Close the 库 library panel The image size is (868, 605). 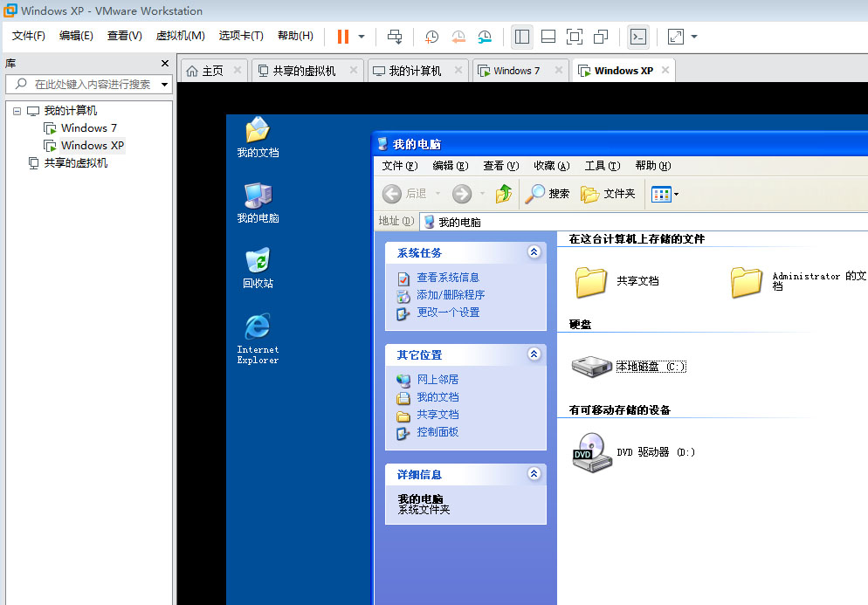coord(164,64)
